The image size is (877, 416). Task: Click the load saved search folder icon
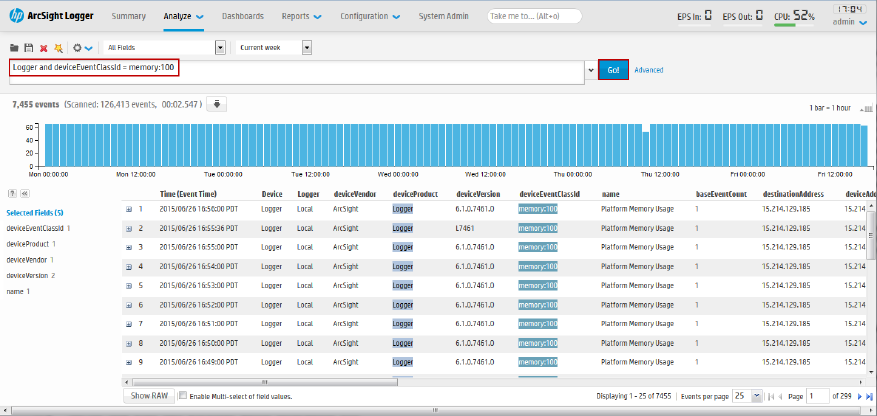tap(14, 48)
